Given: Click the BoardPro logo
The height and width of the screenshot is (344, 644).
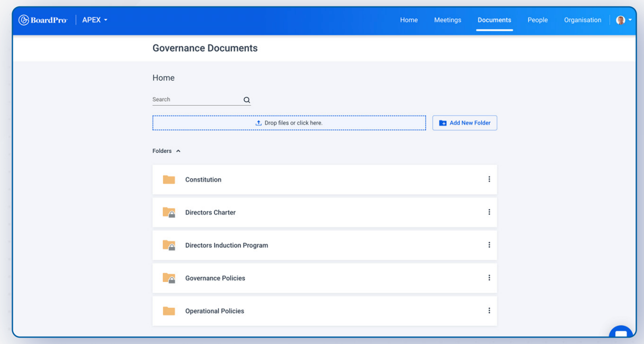Looking at the screenshot, I should tap(43, 20).
